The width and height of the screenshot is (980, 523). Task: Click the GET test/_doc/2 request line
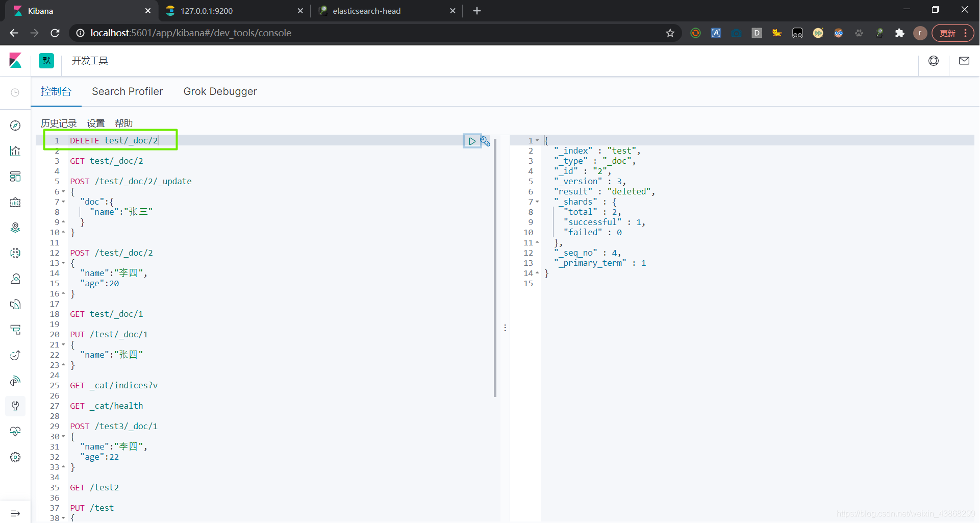point(107,161)
